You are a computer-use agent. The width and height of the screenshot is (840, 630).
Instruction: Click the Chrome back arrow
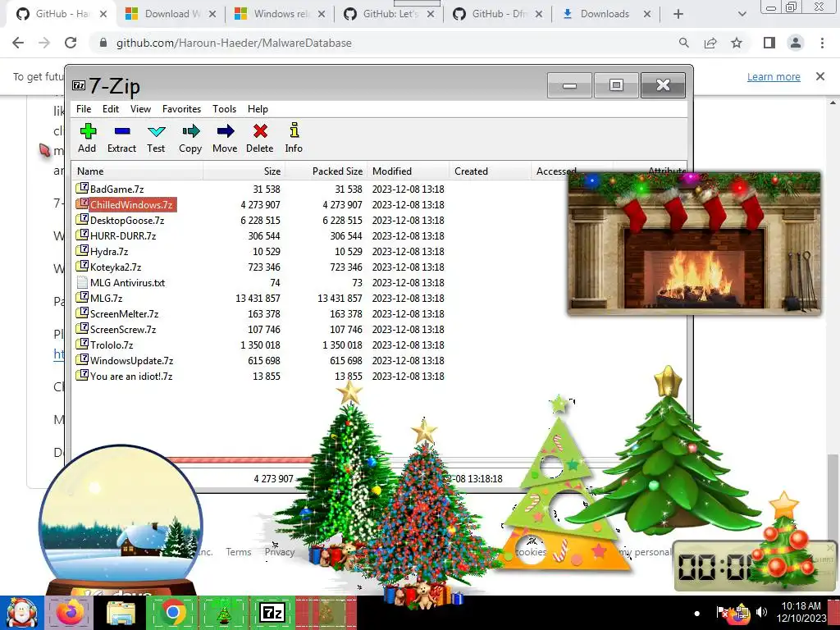18,43
